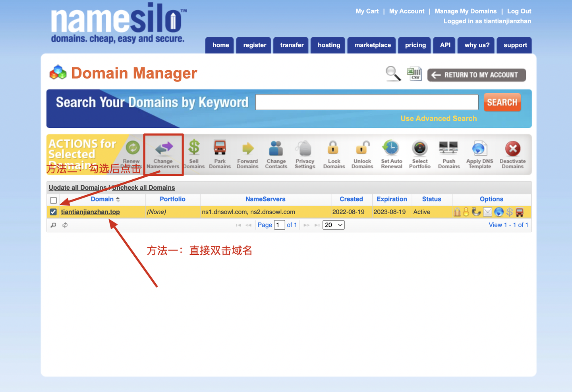The height and width of the screenshot is (392, 572).
Task: Uncheck the tiantianjianzhan.top row checkbox
Action: coord(53,212)
